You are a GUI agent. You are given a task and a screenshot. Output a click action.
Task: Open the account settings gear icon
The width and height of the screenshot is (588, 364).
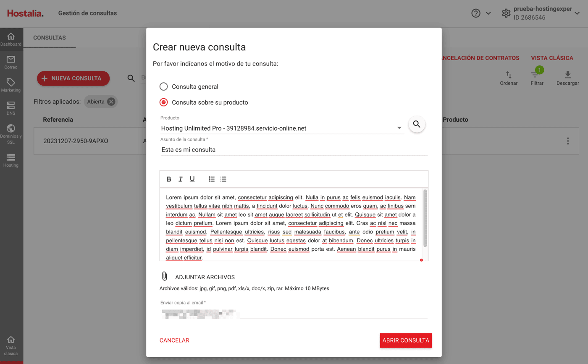coord(506,13)
